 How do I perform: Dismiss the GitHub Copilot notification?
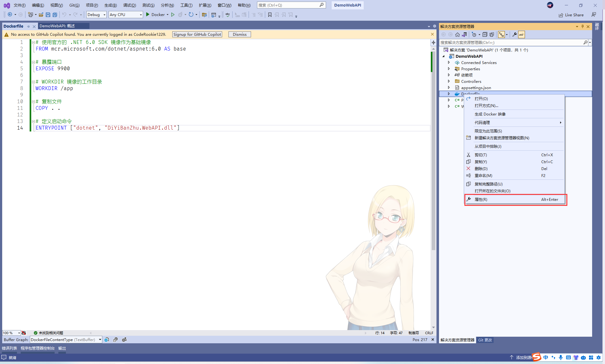(x=239, y=35)
